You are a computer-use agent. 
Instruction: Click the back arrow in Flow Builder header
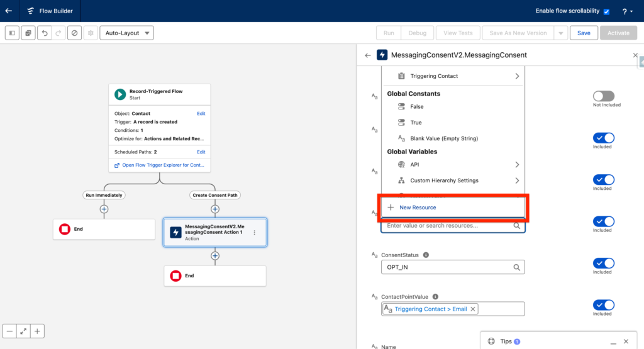8,11
